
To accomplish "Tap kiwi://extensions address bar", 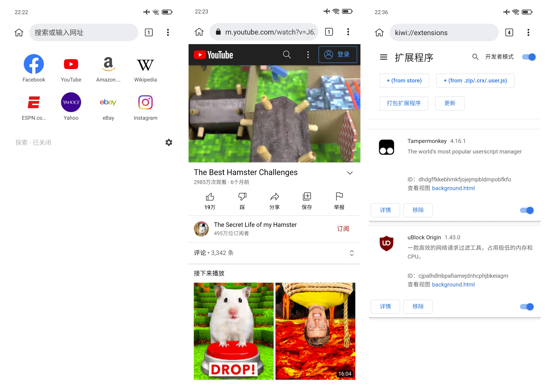I will (x=444, y=32).
